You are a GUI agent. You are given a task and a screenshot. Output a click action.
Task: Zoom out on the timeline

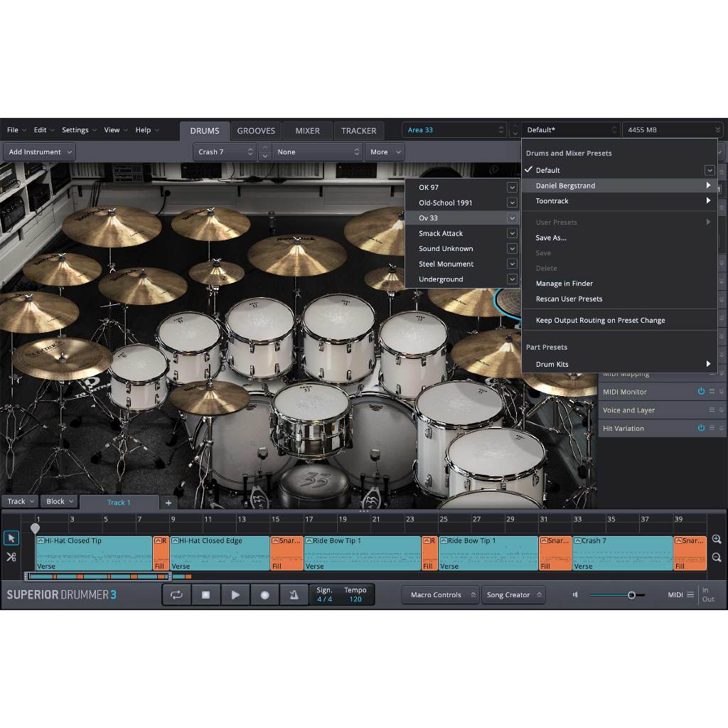click(x=716, y=558)
